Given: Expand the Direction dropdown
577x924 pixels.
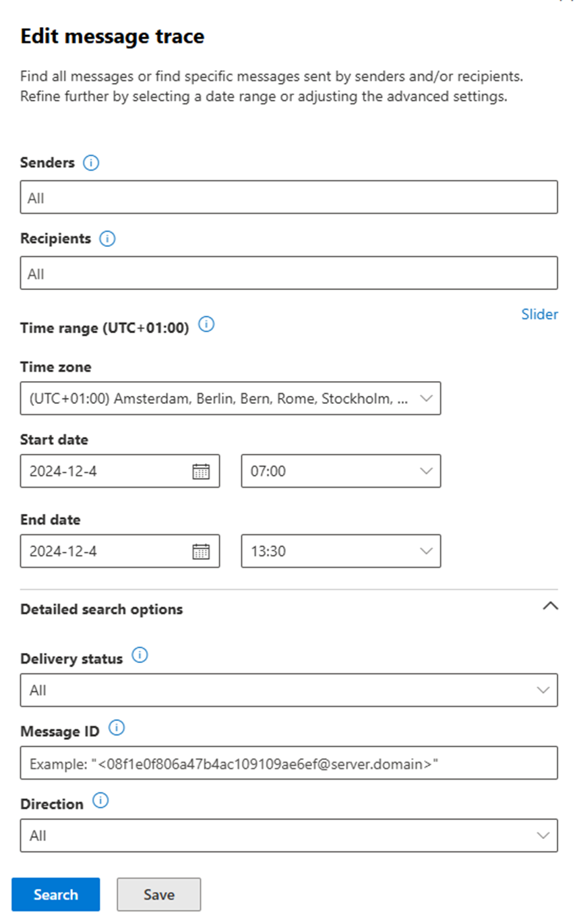Looking at the screenshot, I should click(288, 836).
